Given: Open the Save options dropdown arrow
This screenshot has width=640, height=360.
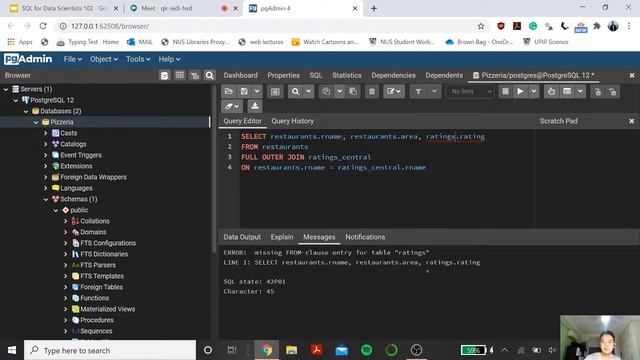Looking at the screenshot, I should 257,91.
